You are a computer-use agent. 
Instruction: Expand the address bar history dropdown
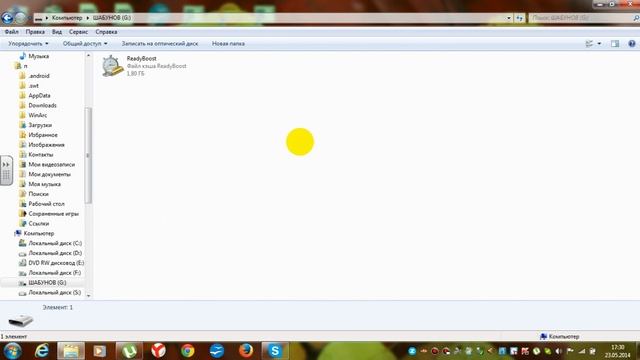coord(509,18)
